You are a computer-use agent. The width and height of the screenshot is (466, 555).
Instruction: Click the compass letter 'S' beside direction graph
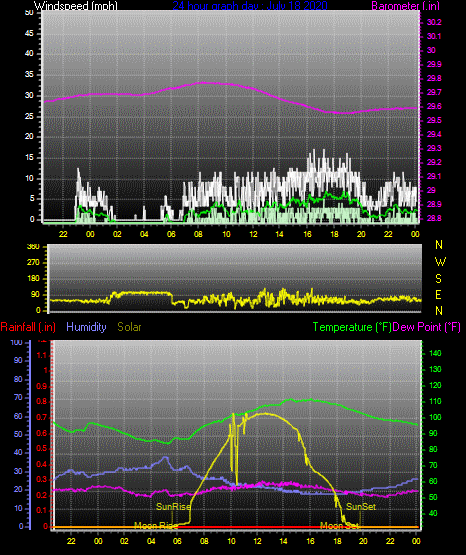click(438, 279)
